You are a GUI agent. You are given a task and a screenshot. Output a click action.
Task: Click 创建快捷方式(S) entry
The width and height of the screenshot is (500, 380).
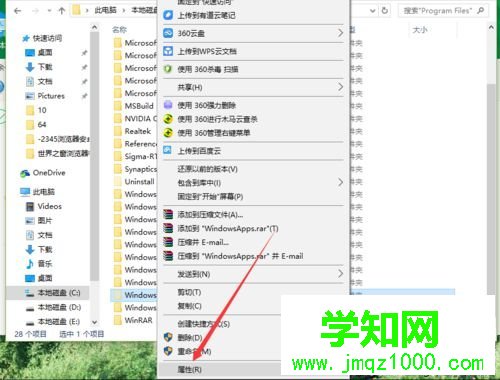tap(220, 324)
